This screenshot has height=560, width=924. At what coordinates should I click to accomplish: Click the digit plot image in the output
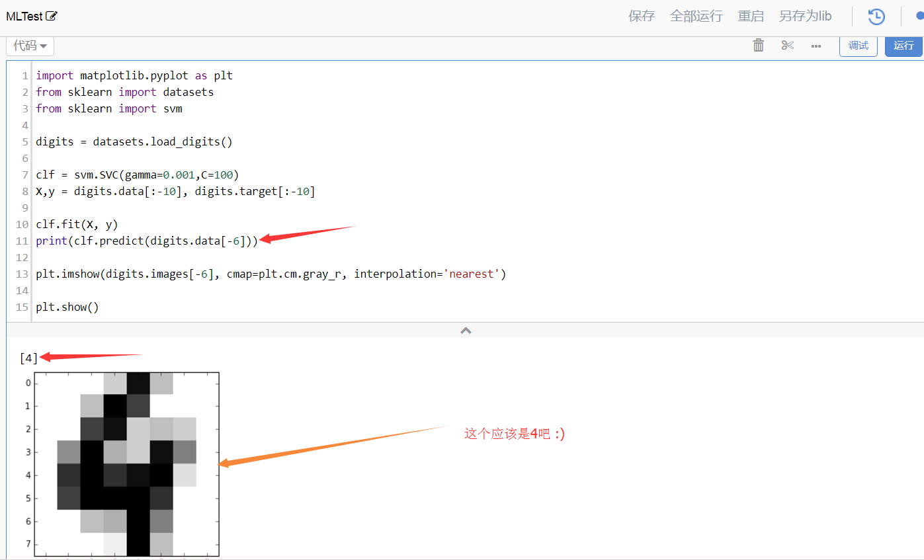[126, 463]
